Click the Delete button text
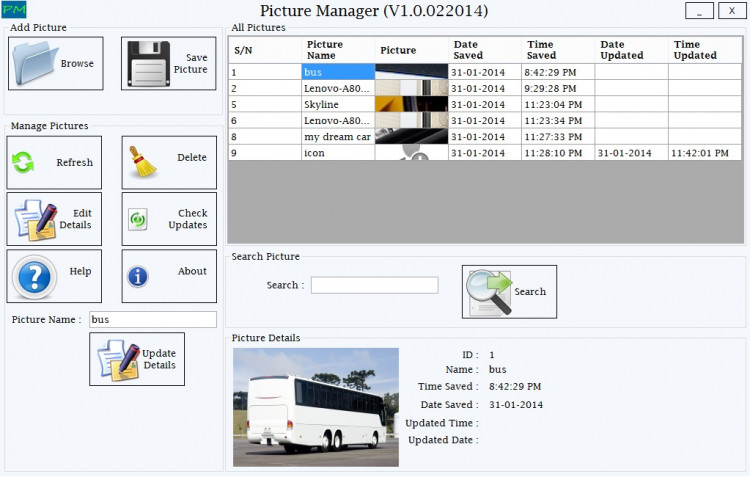 click(x=192, y=157)
